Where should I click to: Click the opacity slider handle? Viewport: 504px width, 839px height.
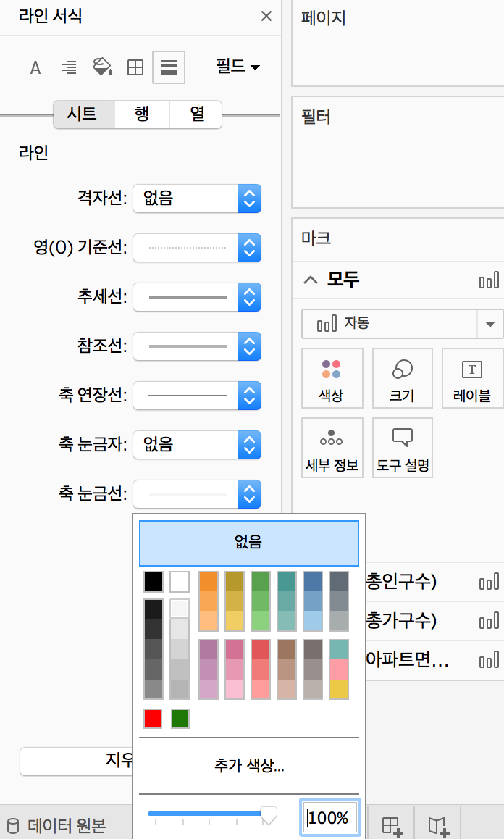click(269, 816)
